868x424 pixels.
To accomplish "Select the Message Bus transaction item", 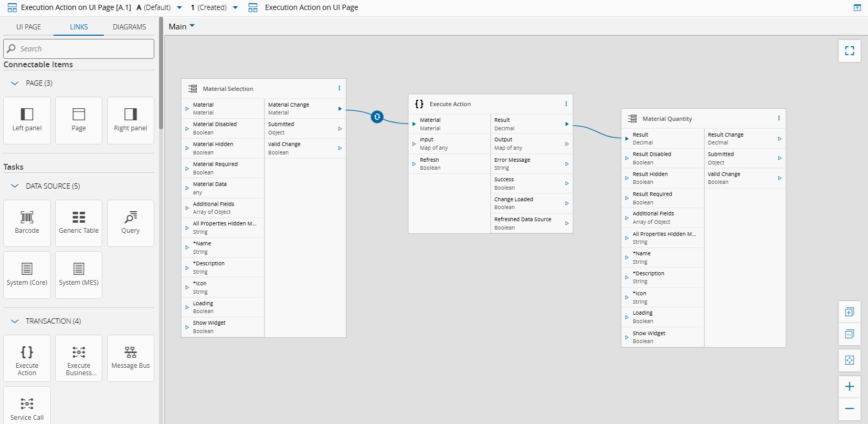I will coord(131,358).
